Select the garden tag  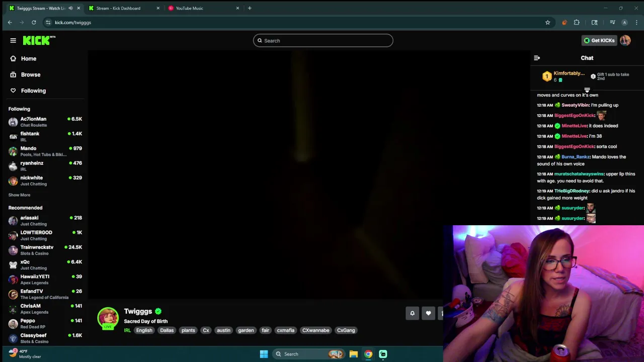pyautogui.click(x=246, y=330)
